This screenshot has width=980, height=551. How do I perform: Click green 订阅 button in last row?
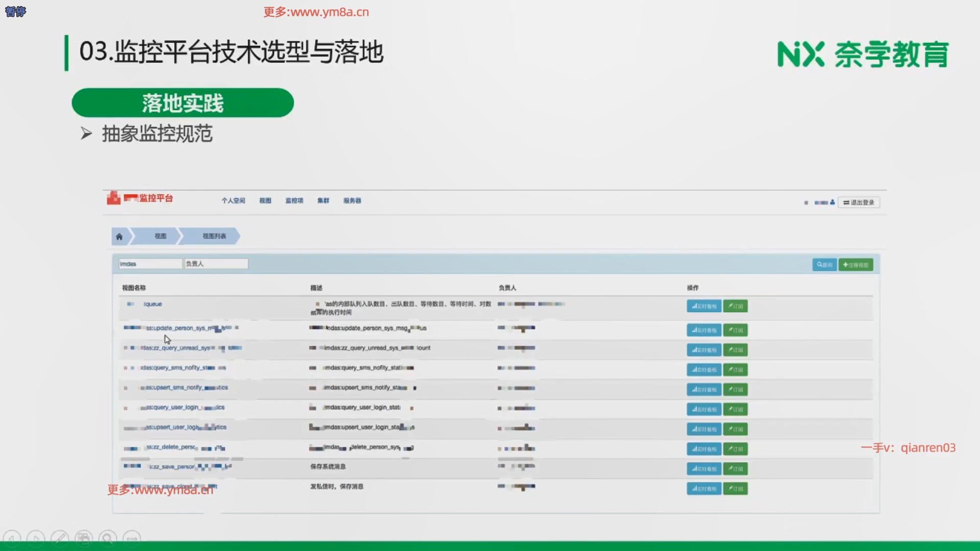(x=735, y=489)
